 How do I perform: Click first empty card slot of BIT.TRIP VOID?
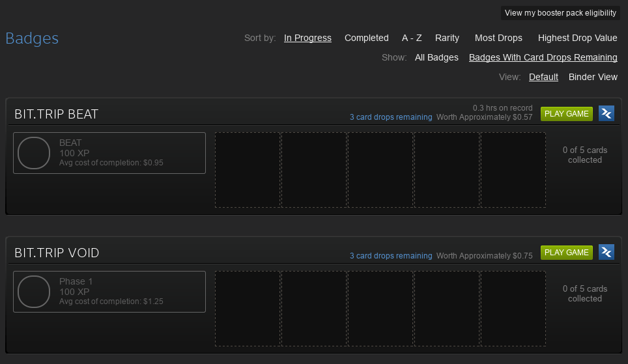click(x=248, y=309)
